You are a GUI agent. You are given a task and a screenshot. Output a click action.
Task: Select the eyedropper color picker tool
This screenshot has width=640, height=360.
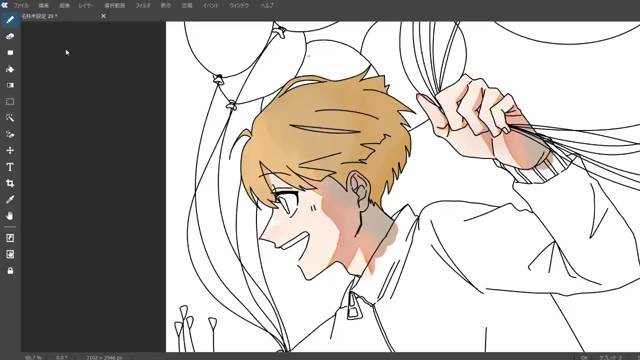10,200
